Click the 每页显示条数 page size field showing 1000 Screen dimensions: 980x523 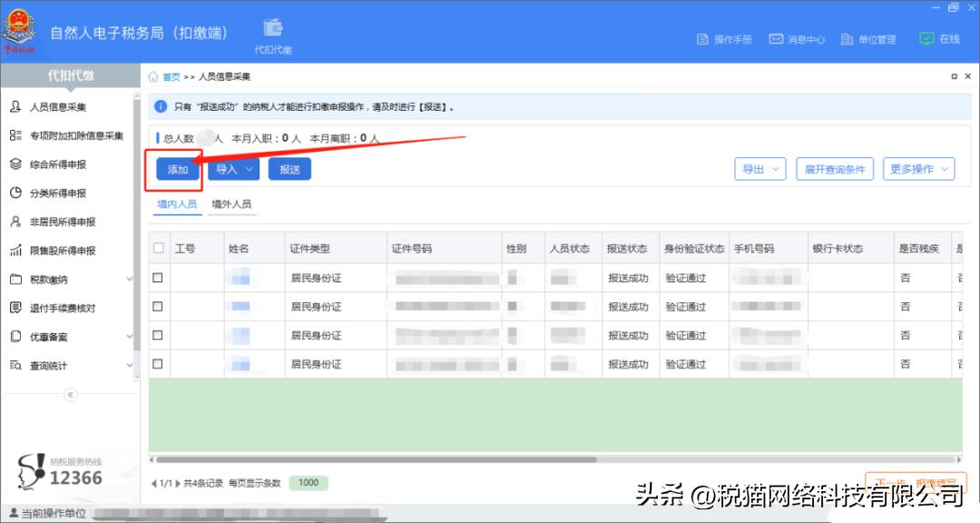pyautogui.click(x=308, y=482)
